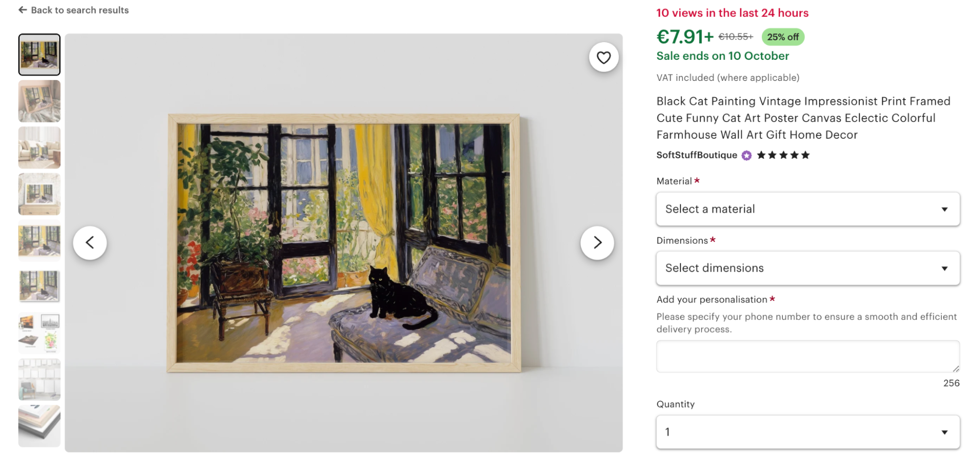The width and height of the screenshot is (980, 459).
Task: Visit the SoftStuffBoutique shop page
Action: tap(697, 155)
